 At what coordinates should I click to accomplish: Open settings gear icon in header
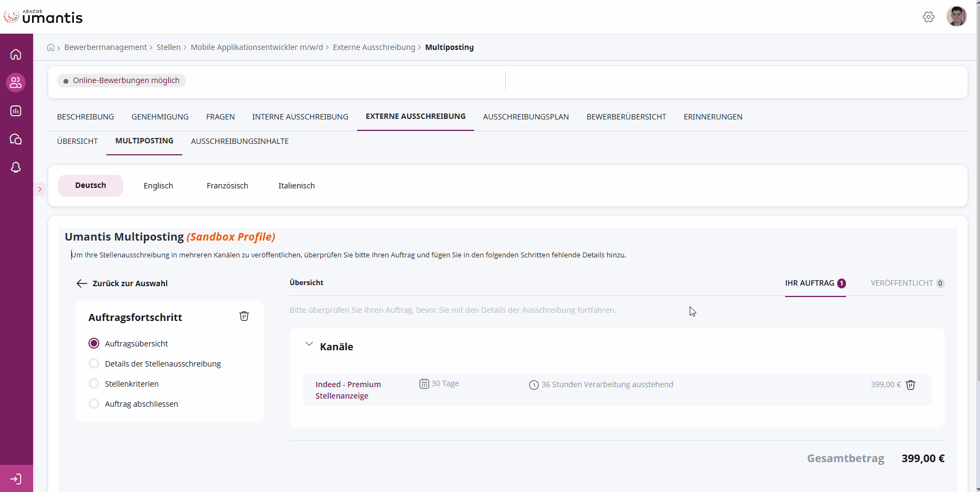tap(928, 17)
